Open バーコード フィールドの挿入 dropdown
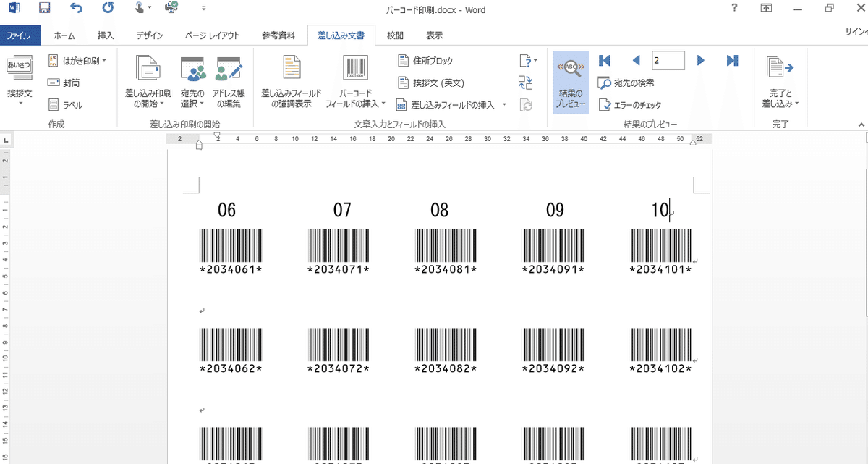The width and height of the screenshot is (868, 464). point(355,82)
